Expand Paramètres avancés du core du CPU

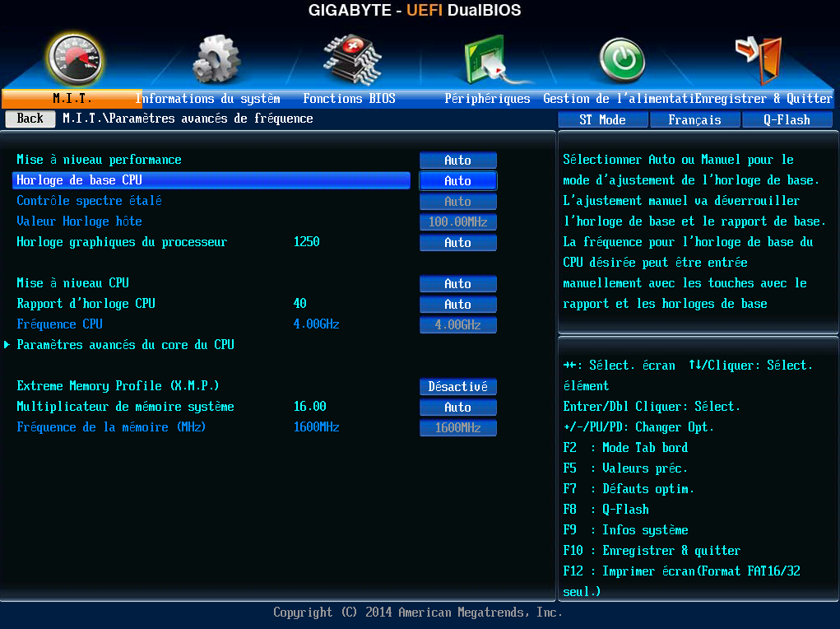pyautogui.click(x=125, y=345)
